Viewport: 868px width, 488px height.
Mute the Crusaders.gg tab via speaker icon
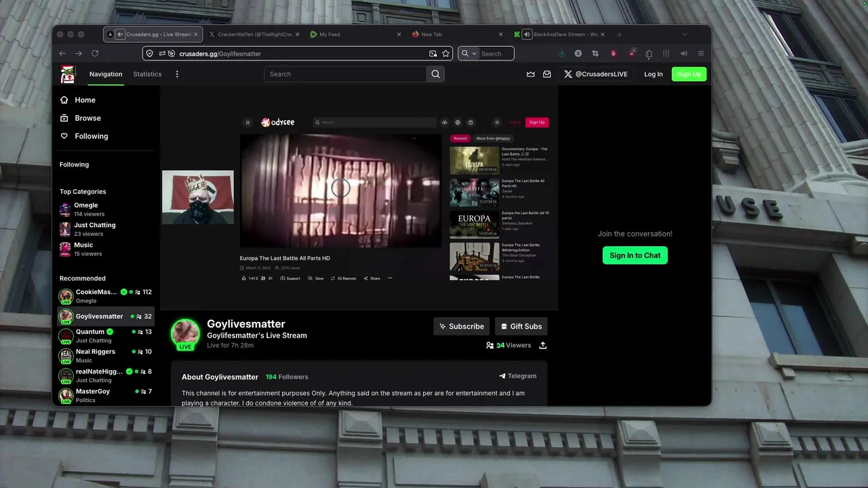tap(120, 35)
